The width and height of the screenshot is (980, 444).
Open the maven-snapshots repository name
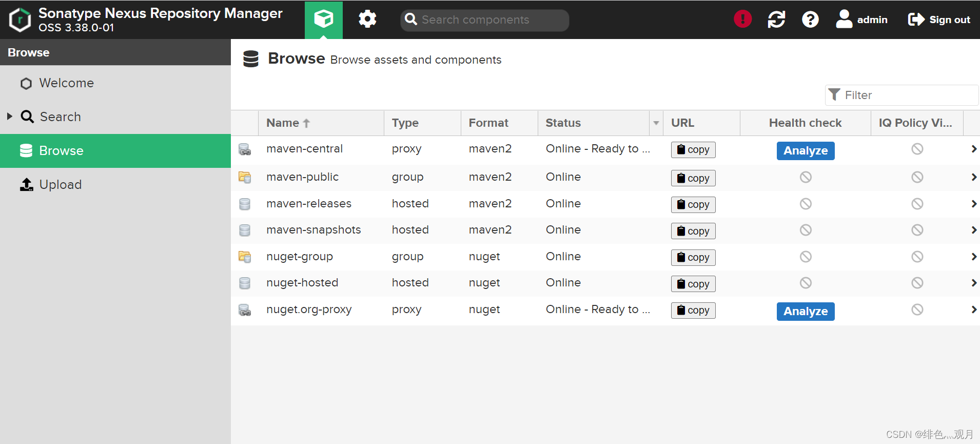click(313, 230)
